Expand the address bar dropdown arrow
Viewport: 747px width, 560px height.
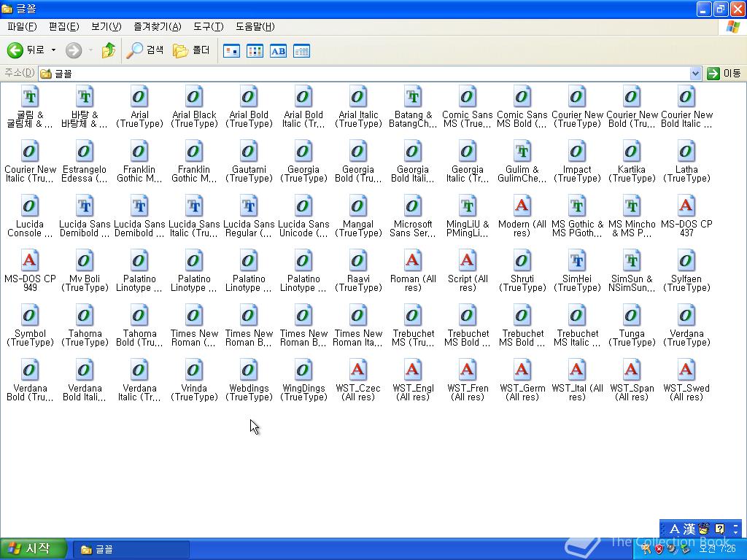coord(695,74)
